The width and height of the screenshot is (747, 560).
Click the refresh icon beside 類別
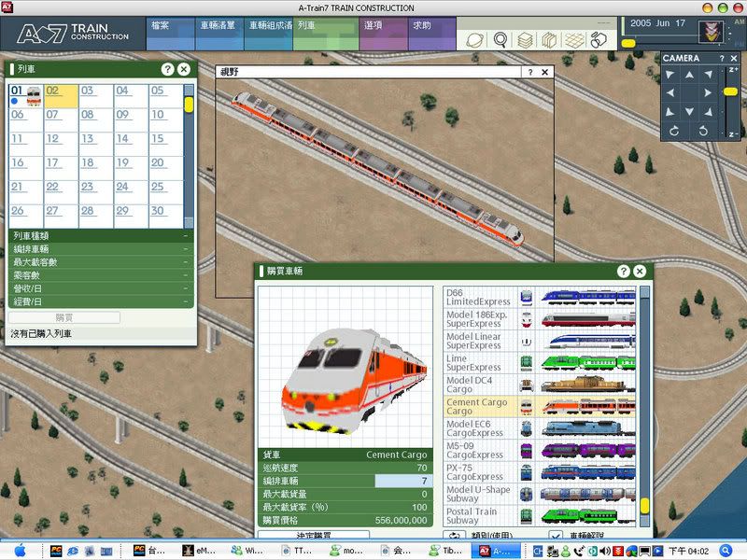point(455,535)
